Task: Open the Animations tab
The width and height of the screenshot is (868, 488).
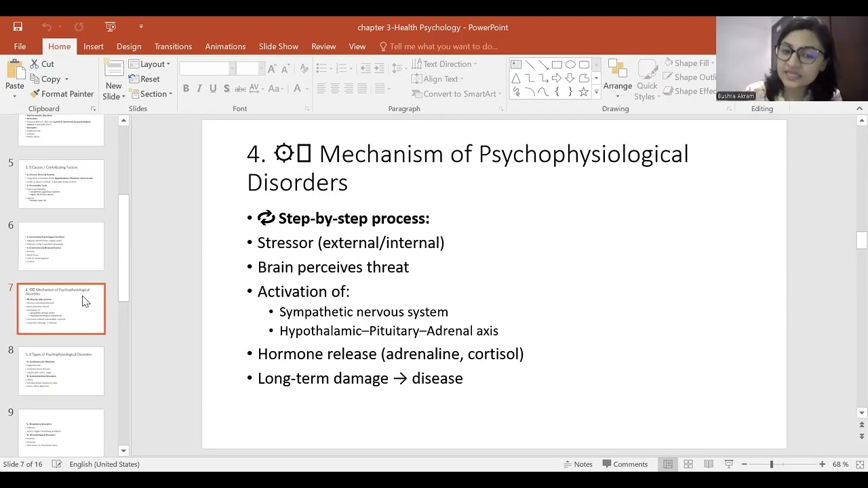Action: click(225, 46)
